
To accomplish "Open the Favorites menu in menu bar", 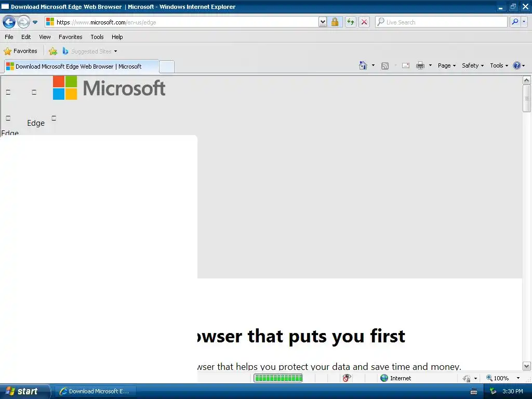I will pos(70,37).
